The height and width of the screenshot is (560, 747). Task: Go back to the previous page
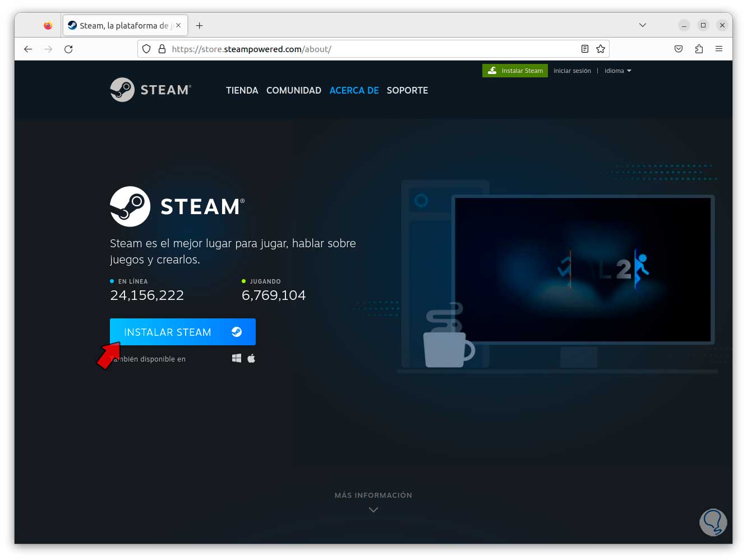pyautogui.click(x=28, y=49)
